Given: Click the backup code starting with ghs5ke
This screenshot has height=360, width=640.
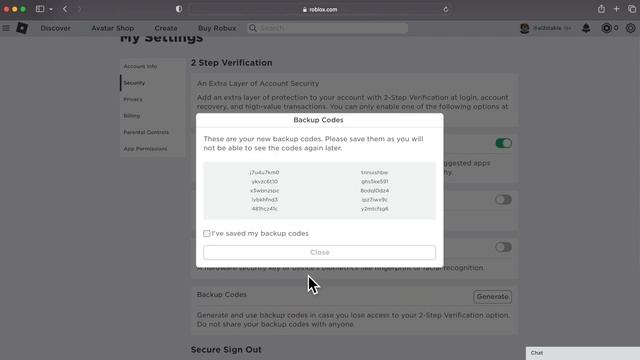Looking at the screenshot, I should tap(375, 182).
